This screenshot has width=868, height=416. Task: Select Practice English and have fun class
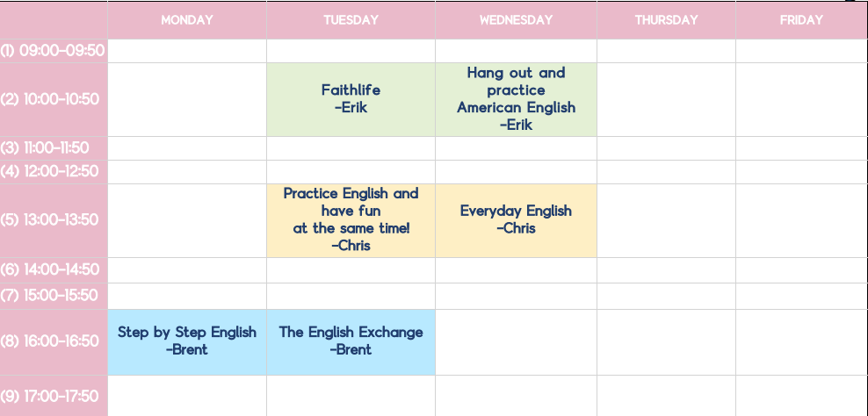351,219
